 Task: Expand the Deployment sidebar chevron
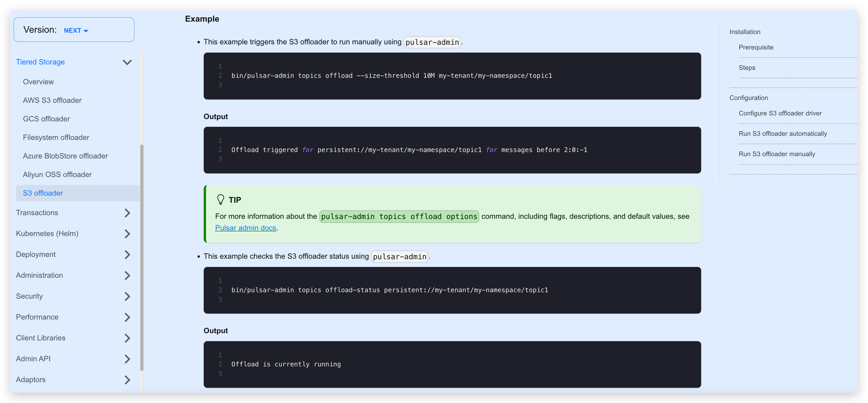[x=127, y=255]
